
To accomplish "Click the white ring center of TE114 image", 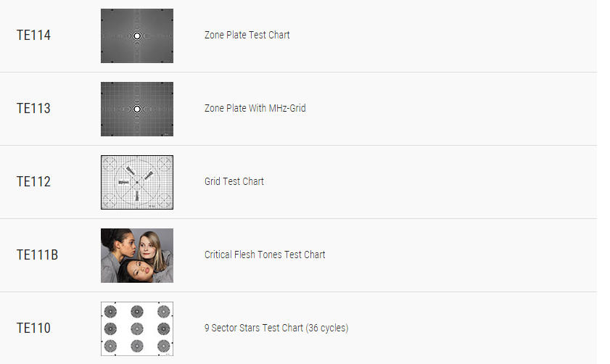I will pos(137,36).
